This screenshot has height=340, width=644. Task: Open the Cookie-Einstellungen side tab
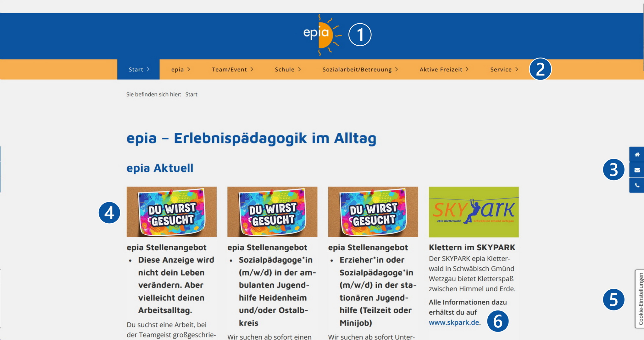[x=640, y=299]
